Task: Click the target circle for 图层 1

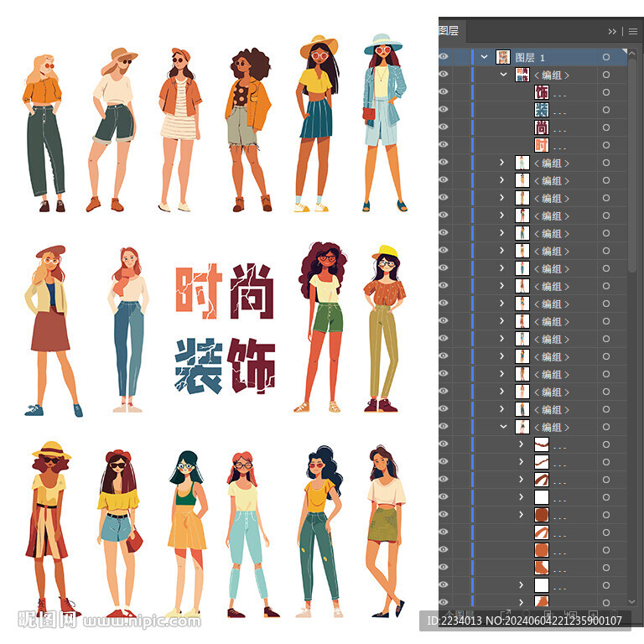Action: tap(606, 57)
